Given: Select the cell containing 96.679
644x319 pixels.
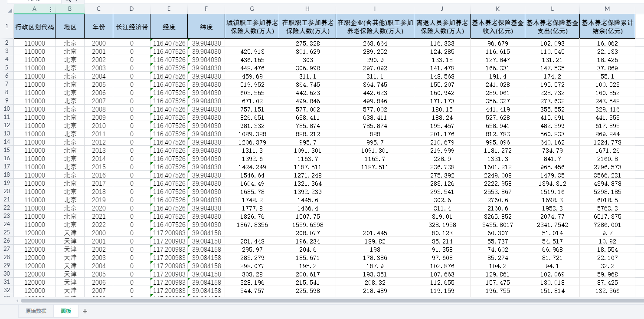Looking at the screenshot, I should coord(498,43).
